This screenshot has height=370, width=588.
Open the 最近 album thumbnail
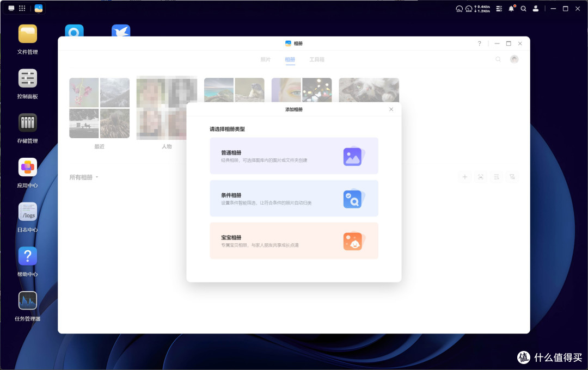coord(100,108)
